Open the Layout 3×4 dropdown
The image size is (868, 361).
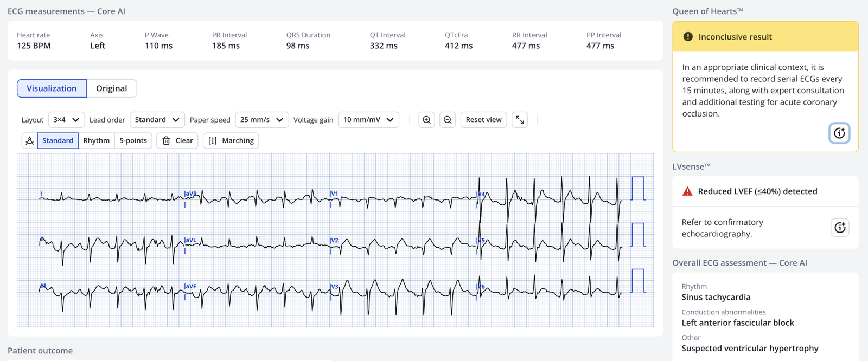[66, 120]
